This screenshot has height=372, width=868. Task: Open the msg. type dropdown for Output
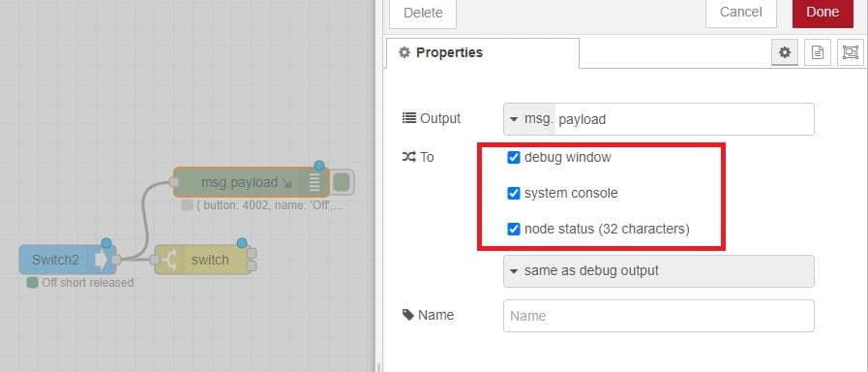click(x=529, y=119)
